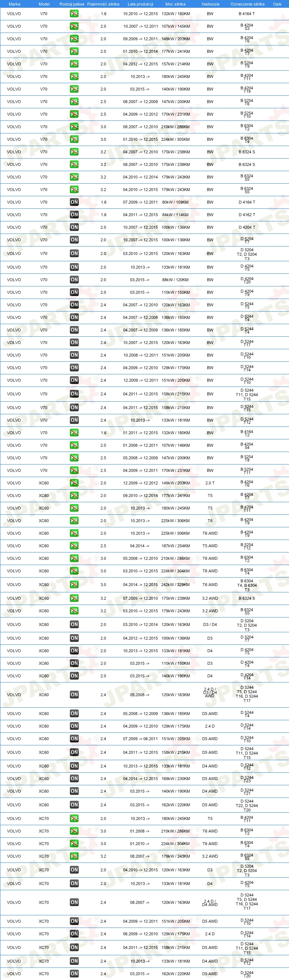The image size is (289, 980).
Task: Click the PB fuel icon in V70 1.6 10.2010 row
Action: coord(74,14)
